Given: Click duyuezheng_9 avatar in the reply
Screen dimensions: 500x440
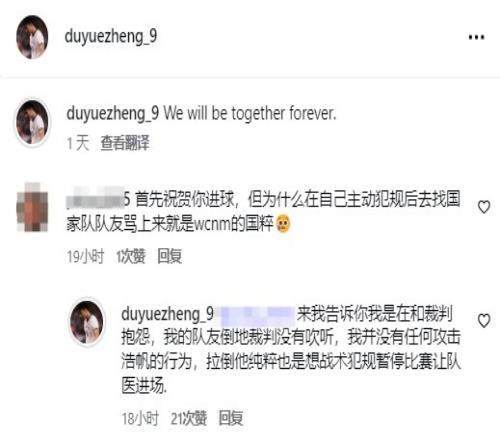Looking at the screenshot, I should click(x=86, y=322).
